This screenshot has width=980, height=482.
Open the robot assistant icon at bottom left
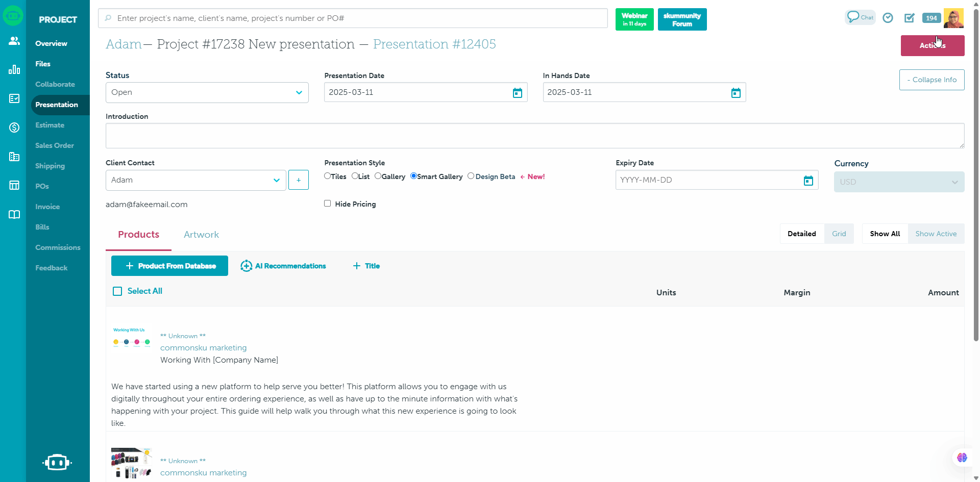click(57, 462)
